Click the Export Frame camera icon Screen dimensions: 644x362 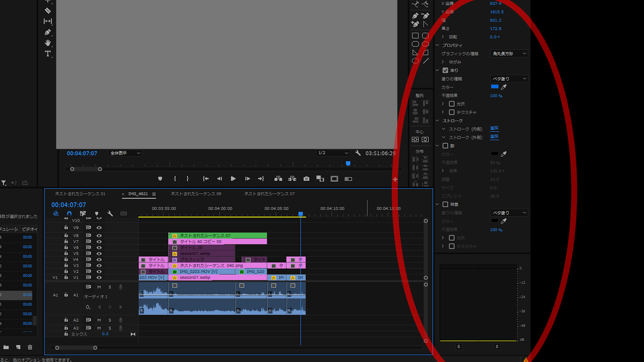click(x=306, y=179)
